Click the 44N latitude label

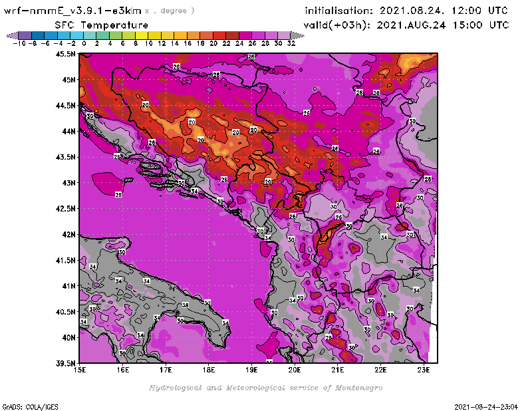coord(68,131)
